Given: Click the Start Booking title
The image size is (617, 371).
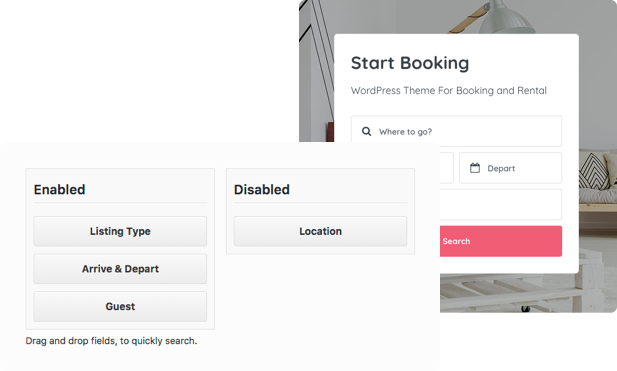Looking at the screenshot, I should tap(410, 63).
